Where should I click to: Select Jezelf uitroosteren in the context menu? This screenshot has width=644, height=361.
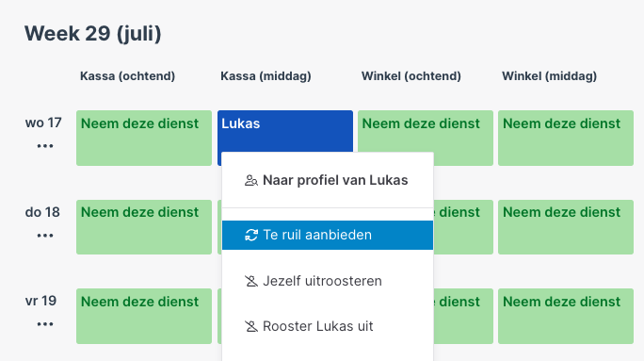pos(328,281)
